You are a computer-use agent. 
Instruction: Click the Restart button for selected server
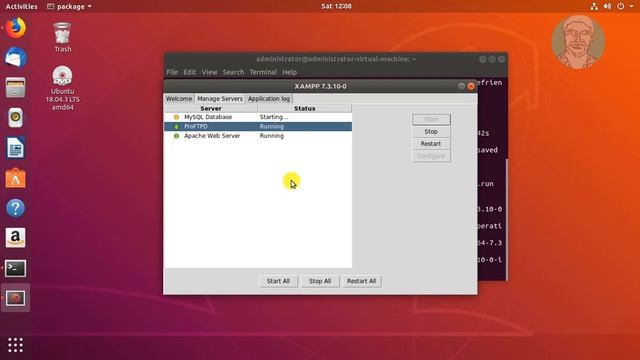point(431,144)
